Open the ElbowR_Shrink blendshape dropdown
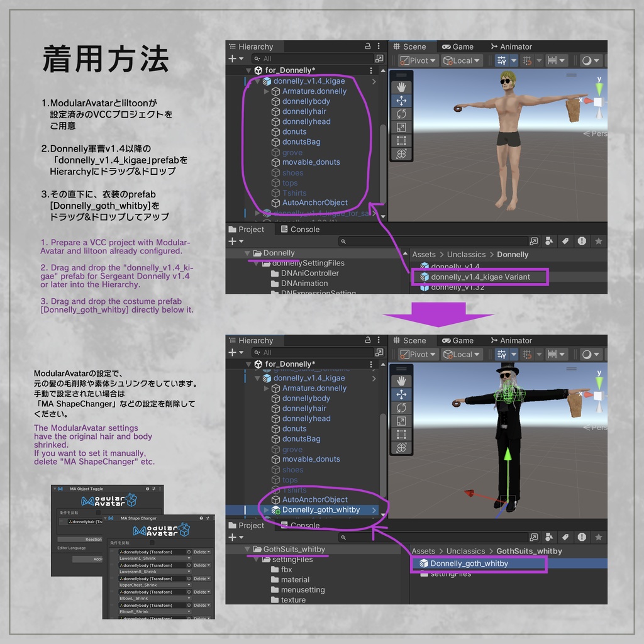Screen dimensions: 644x644 click(155, 612)
